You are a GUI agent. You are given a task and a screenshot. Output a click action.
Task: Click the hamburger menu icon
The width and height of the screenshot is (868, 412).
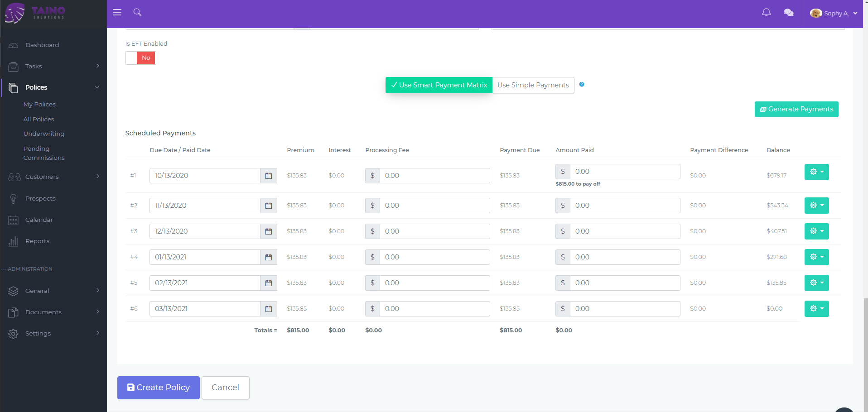click(x=117, y=12)
